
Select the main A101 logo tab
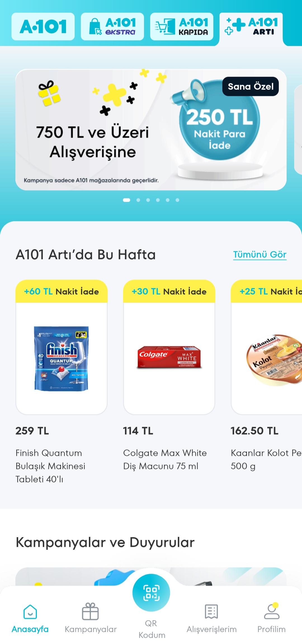point(43,27)
